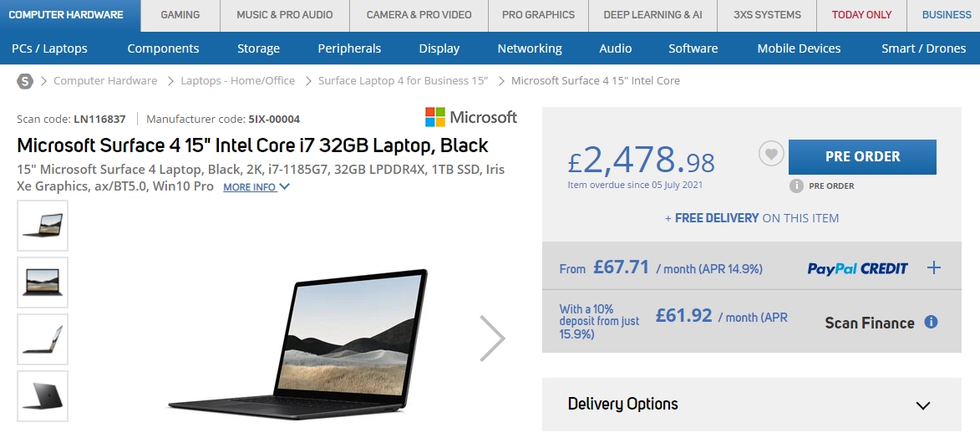Click the PRE ORDER button

coord(862,156)
